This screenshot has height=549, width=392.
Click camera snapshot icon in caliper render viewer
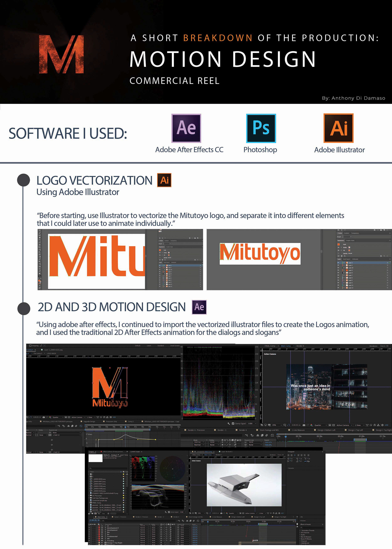(x=221, y=513)
